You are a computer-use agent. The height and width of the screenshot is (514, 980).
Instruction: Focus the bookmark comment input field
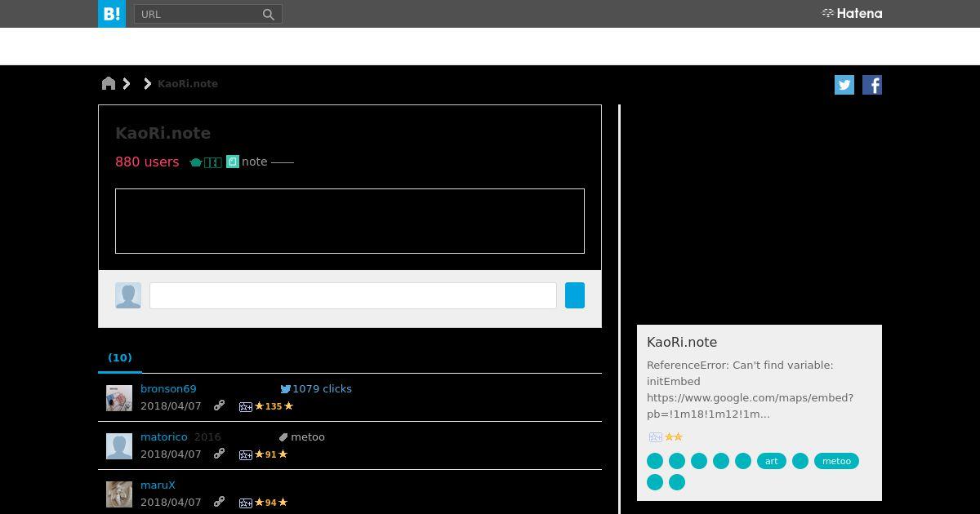[x=353, y=295]
